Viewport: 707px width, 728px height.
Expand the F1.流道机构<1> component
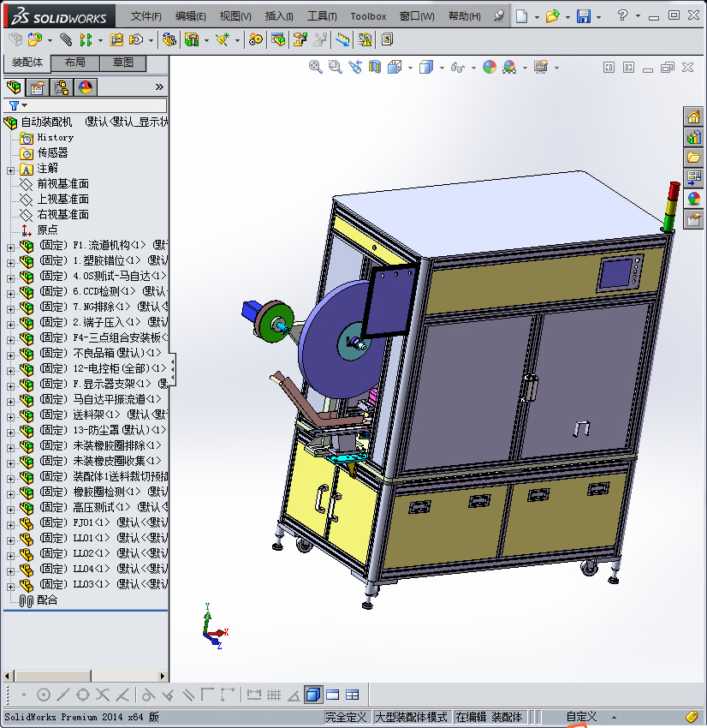10,248
